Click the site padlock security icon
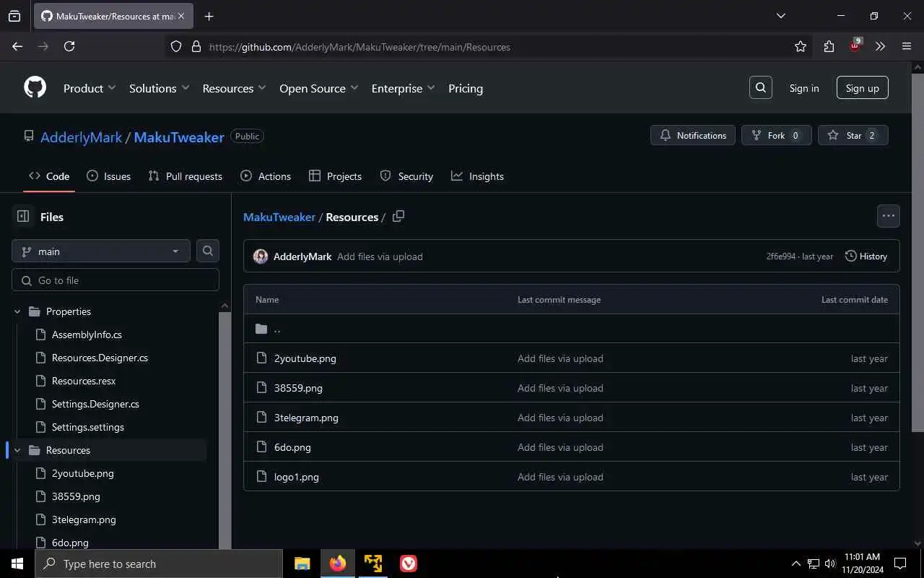This screenshot has height=578, width=924. 196,46
